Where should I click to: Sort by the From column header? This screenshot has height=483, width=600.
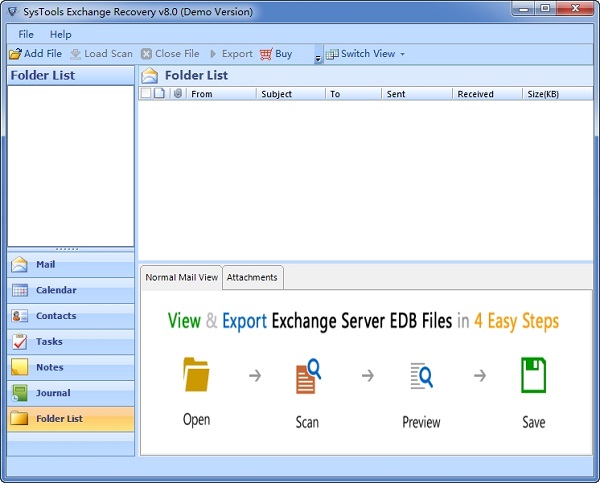pyautogui.click(x=222, y=94)
